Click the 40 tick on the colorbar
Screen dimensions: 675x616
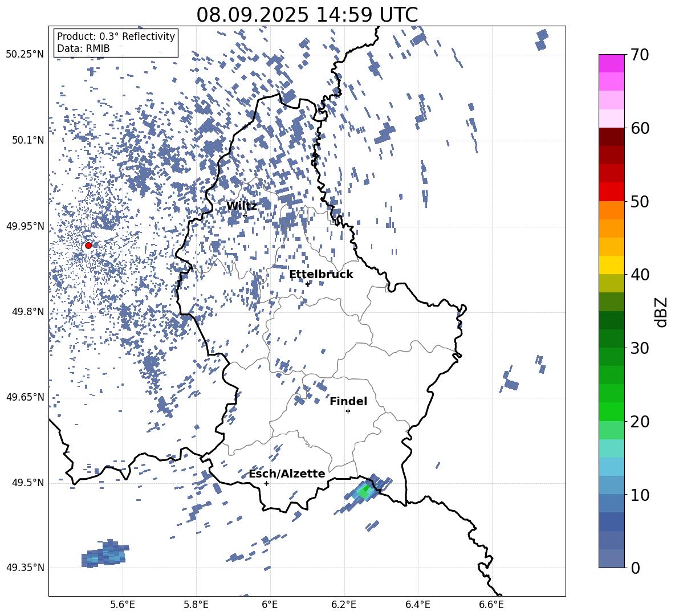(639, 275)
